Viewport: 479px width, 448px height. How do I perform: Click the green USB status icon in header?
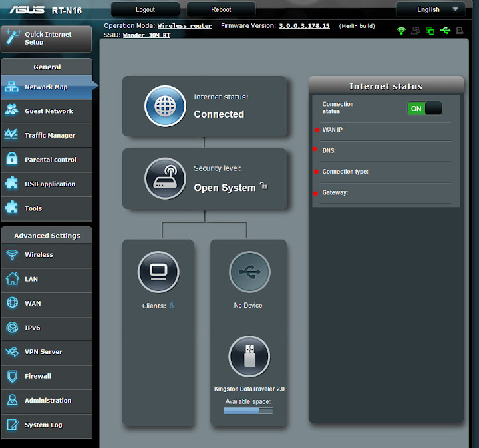pyautogui.click(x=445, y=30)
